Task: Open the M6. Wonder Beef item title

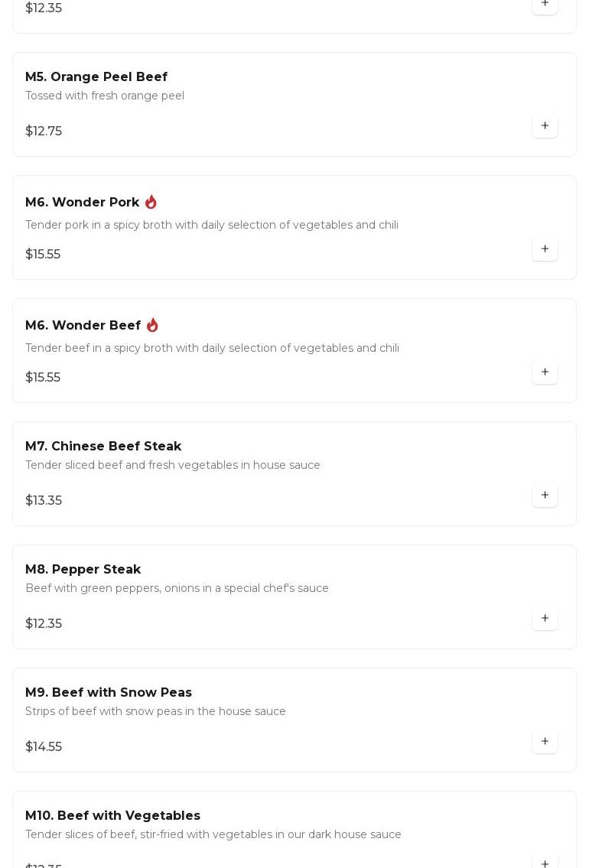Action: [83, 326]
